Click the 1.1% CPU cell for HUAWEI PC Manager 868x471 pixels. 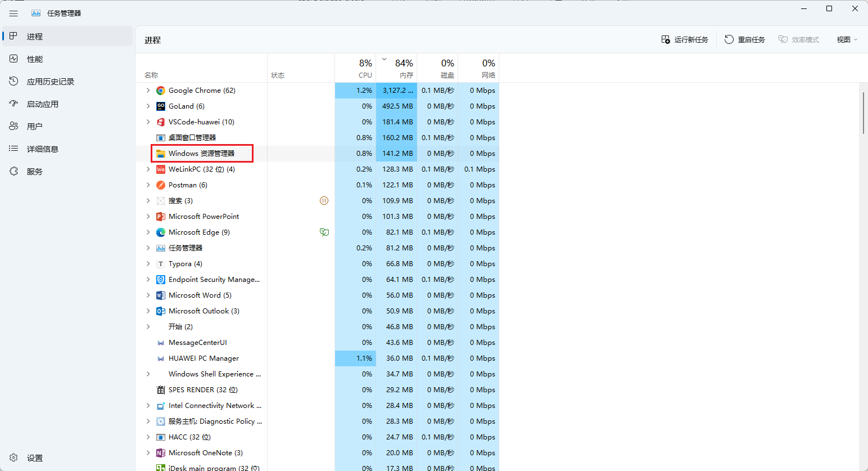pos(355,358)
